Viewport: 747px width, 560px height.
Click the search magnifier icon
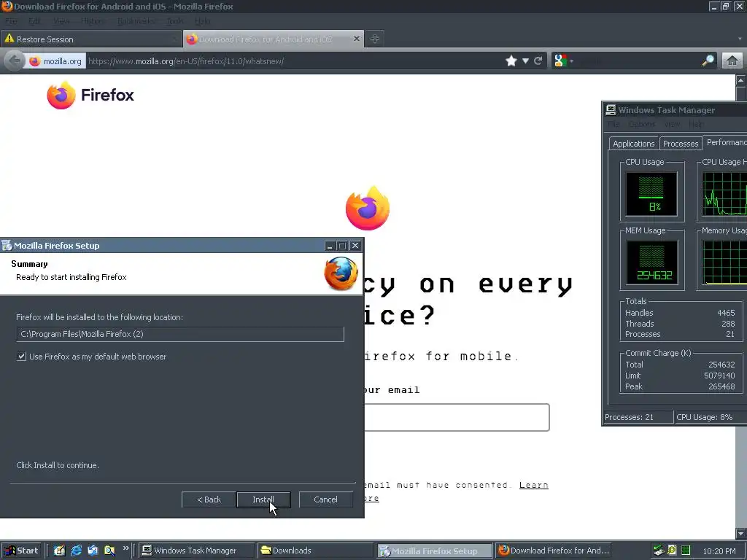click(x=708, y=61)
